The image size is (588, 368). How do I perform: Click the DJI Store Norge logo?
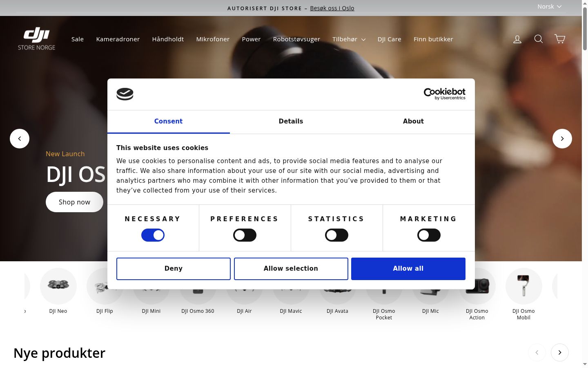pyautogui.click(x=36, y=39)
